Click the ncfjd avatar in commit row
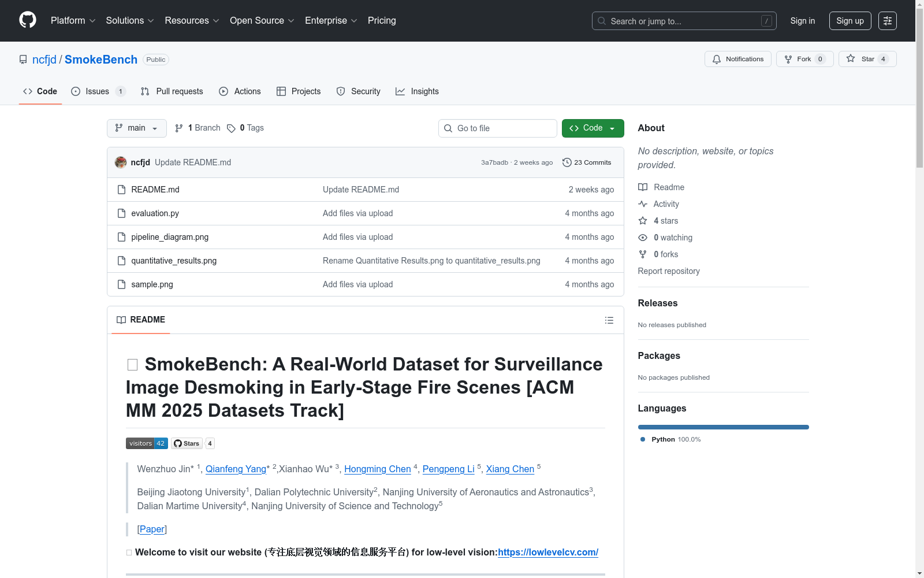The height and width of the screenshot is (578, 924). 121,162
